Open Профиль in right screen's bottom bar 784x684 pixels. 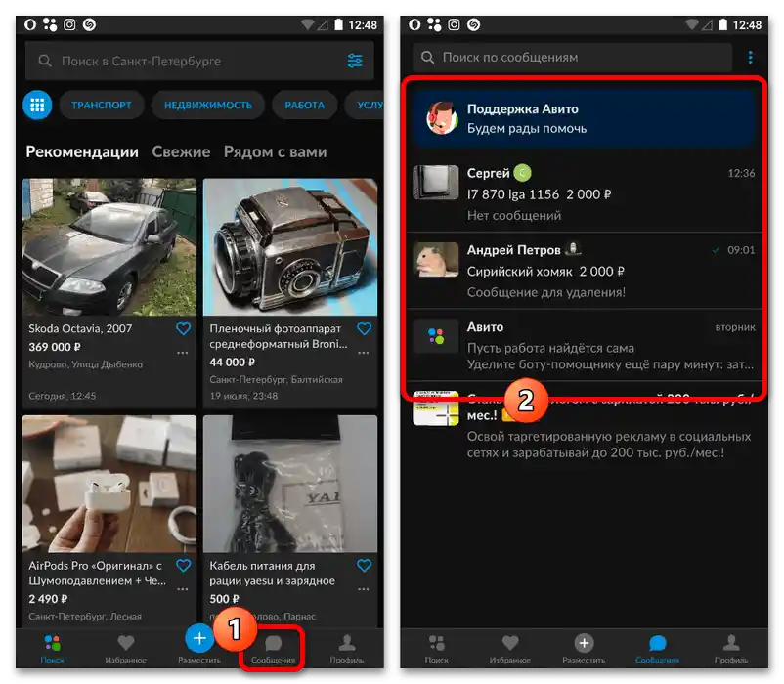[731, 649]
